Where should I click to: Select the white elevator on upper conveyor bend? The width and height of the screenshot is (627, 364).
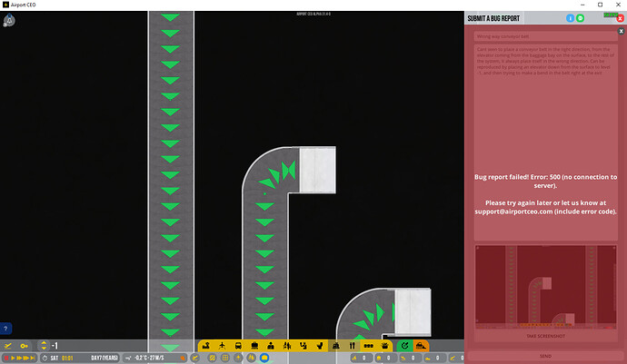(x=317, y=170)
